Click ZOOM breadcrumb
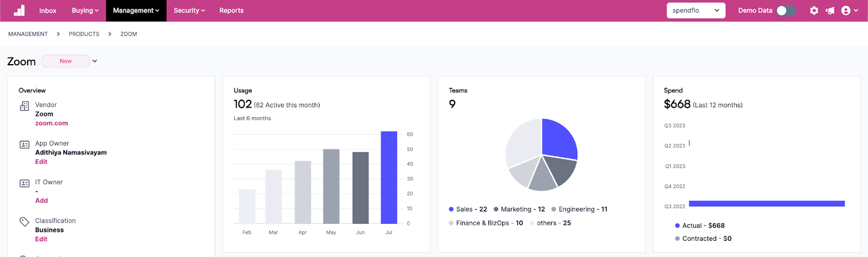The height and width of the screenshot is (257, 868). [x=129, y=34]
